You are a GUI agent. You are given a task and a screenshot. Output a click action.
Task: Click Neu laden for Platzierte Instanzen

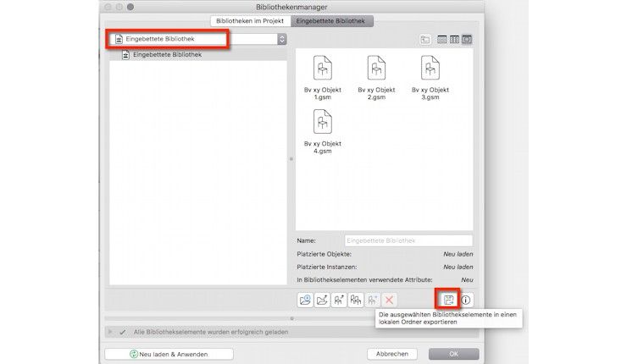pyautogui.click(x=458, y=267)
